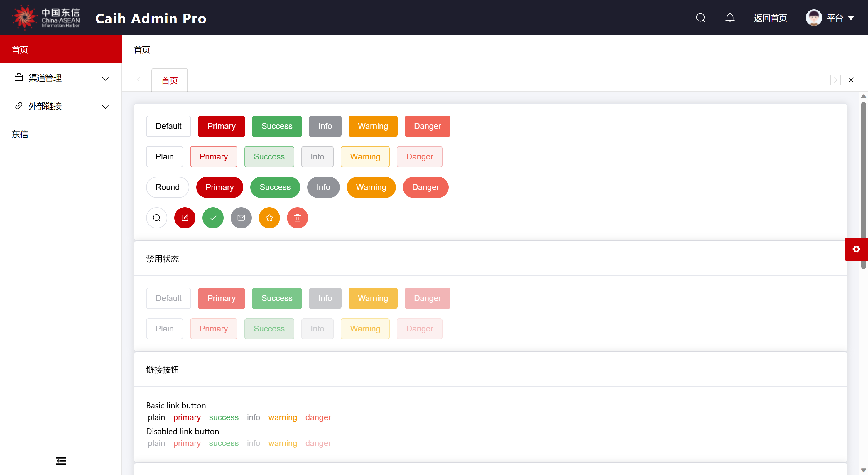Click the 返回首页 link

coord(770,18)
